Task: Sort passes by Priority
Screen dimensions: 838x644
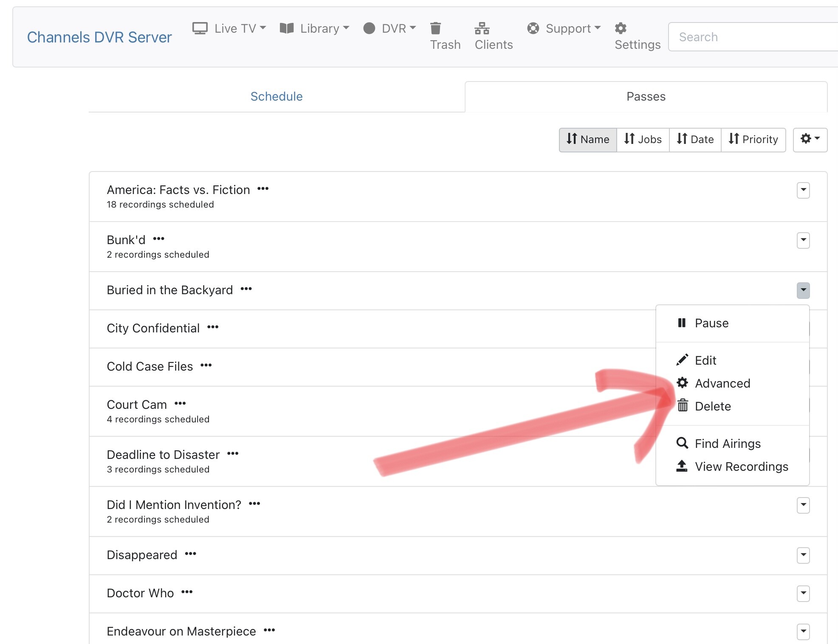Action: point(753,140)
